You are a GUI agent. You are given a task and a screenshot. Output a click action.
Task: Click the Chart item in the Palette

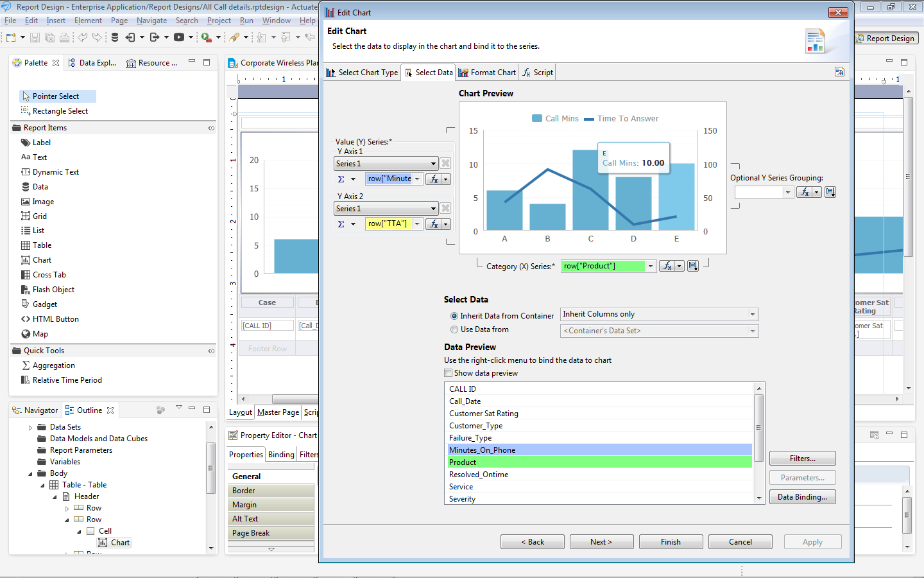[x=42, y=260]
